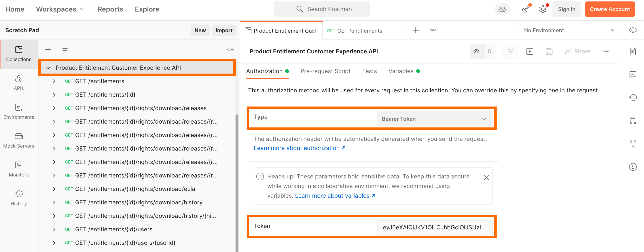Click the Import button
The height and width of the screenshot is (252, 644).
coord(224,30)
